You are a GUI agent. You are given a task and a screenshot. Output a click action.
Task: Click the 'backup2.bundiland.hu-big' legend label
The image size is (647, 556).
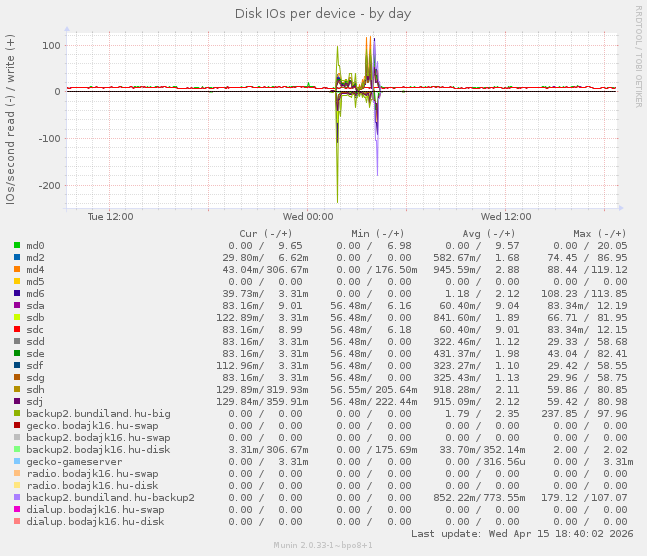point(98,414)
